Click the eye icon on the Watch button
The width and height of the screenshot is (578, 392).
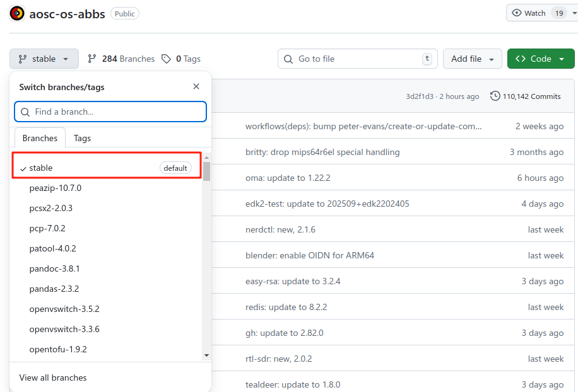coord(517,13)
